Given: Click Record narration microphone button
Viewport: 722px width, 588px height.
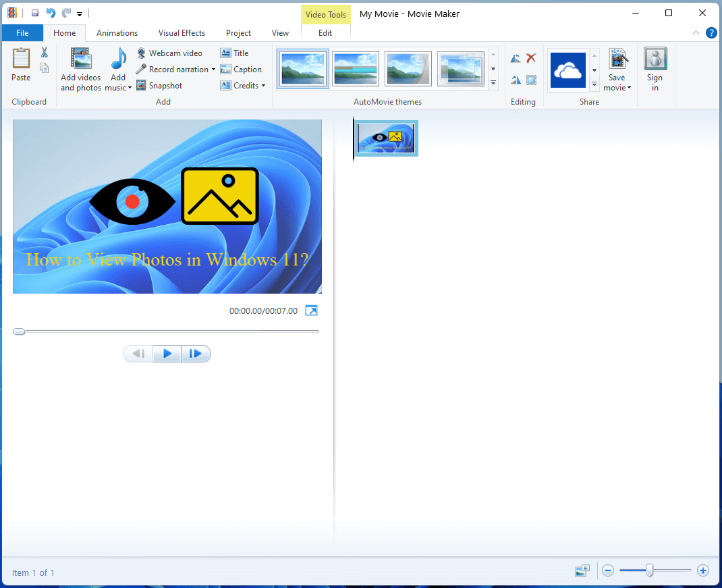Looking at the screenshot, I should coord(172,69).
